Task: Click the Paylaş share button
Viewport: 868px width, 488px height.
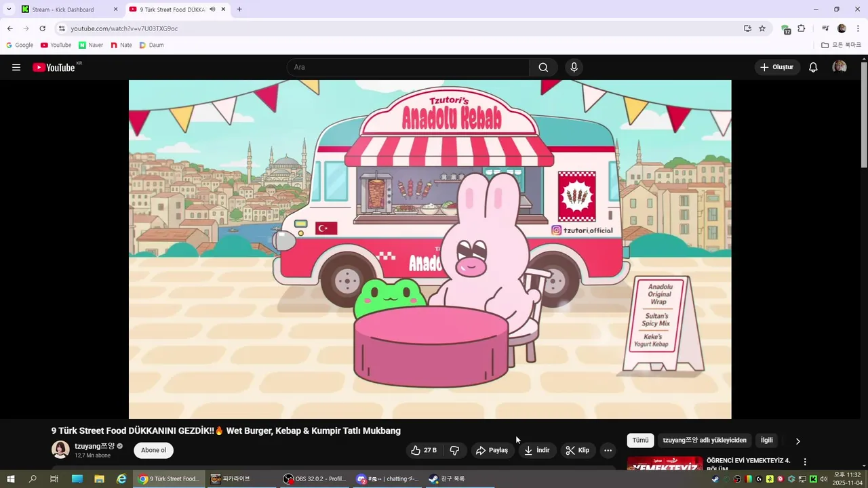Action: tap(492, 450)
